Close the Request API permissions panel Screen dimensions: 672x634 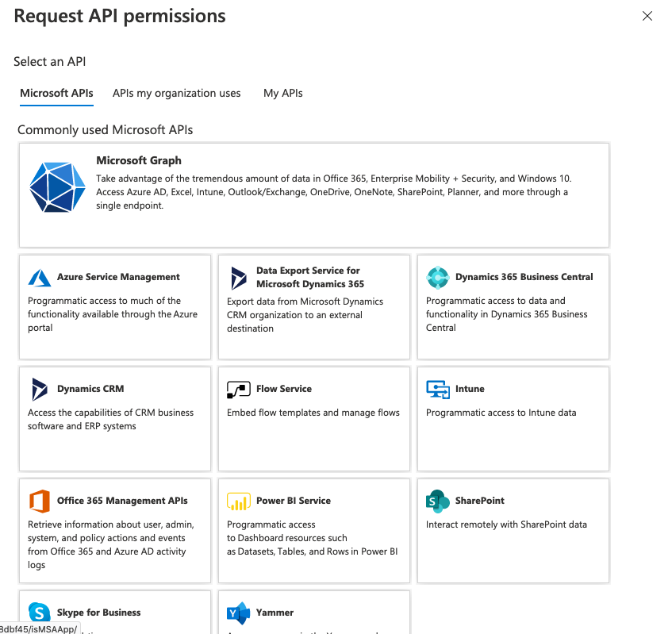point(647,16)
